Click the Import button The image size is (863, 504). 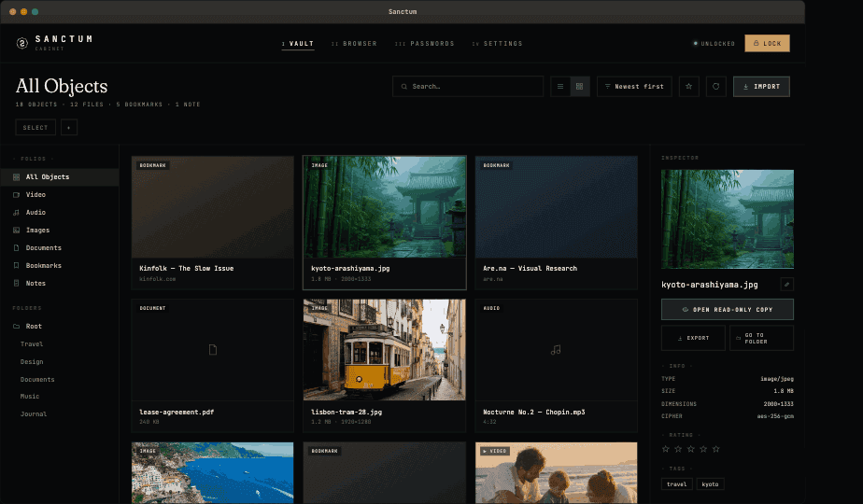(761, 87)
